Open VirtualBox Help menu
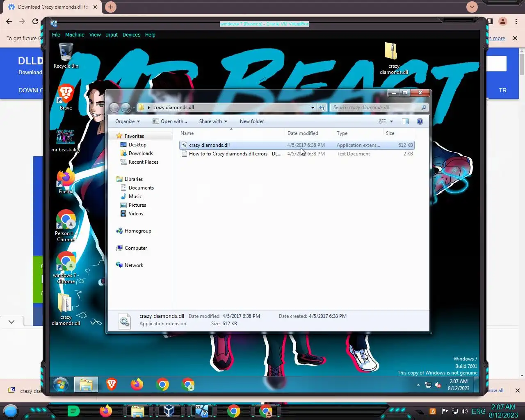Screen dimensions: 525x420 (150, 35)
